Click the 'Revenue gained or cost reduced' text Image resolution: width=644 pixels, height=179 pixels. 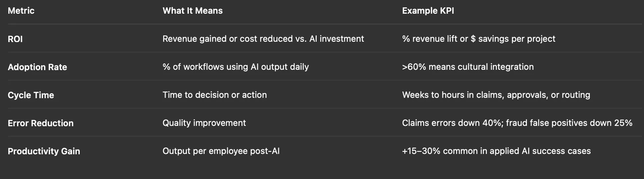point(227,39)
